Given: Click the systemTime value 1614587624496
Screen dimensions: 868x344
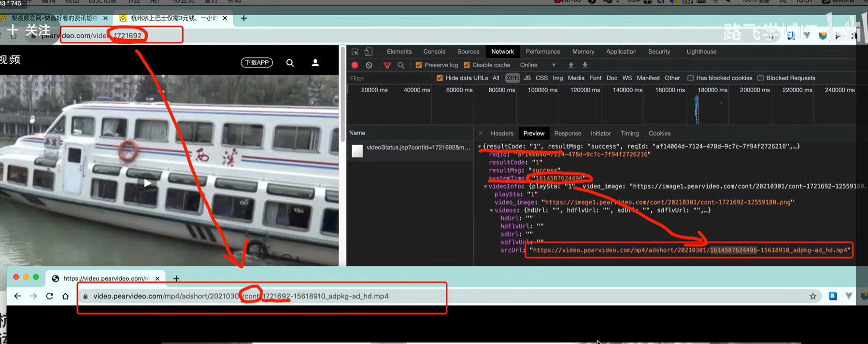Looking at the screenshot, I should pos(559,178).
